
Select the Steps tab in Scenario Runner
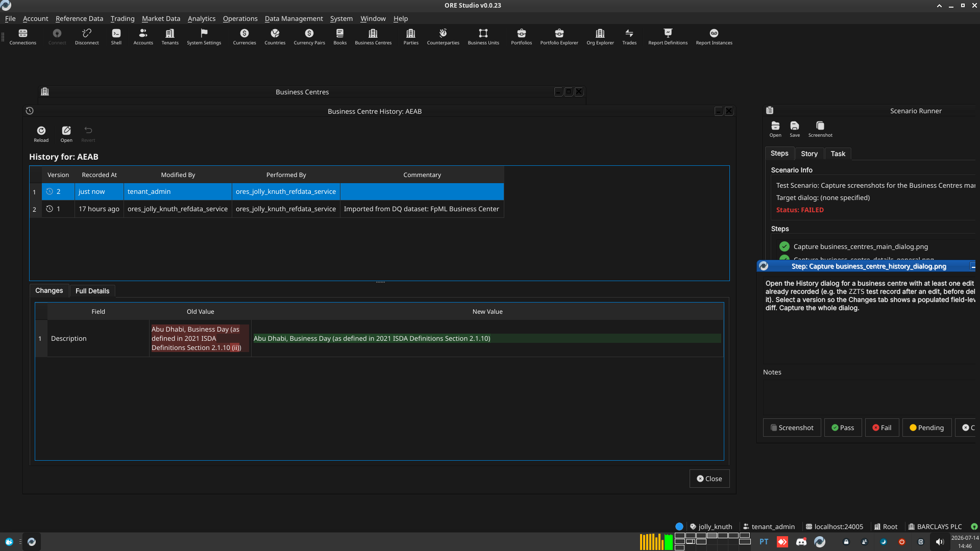pos(779,153)
